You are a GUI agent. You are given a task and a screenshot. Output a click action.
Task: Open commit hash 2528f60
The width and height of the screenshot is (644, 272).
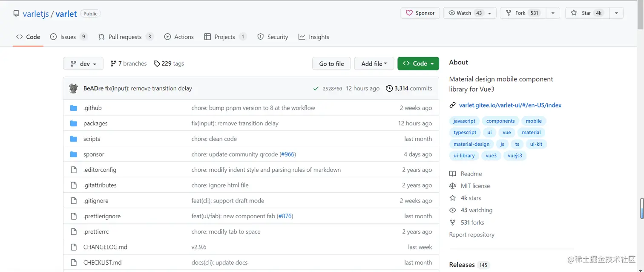coord(332,89)
